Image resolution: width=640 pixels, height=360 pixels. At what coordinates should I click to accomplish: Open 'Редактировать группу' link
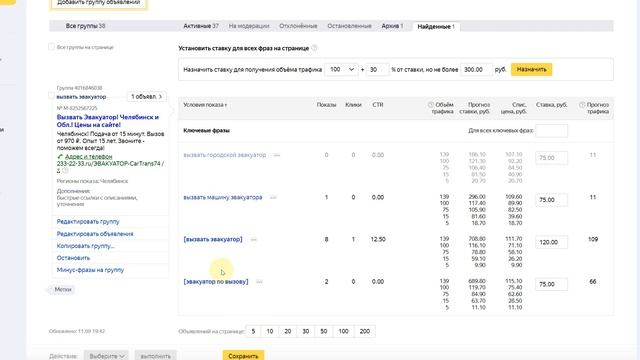[x=88, y=222]
